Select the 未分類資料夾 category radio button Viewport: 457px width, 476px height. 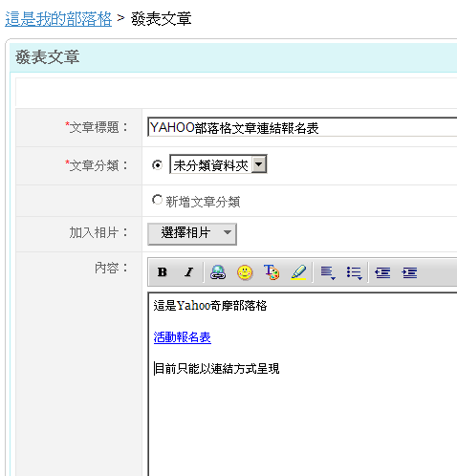[x=157, y=165]
